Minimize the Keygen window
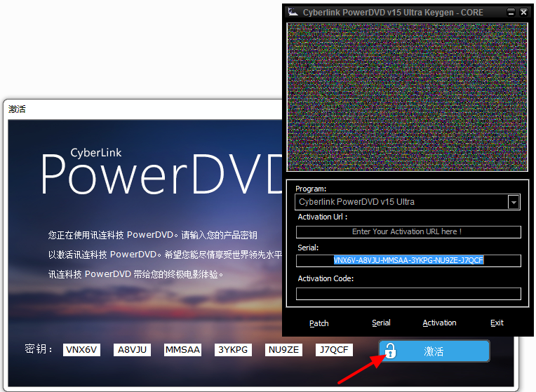The height and width of the screenshot is (392, 536). pyautogui.click(x=511, y=13)
